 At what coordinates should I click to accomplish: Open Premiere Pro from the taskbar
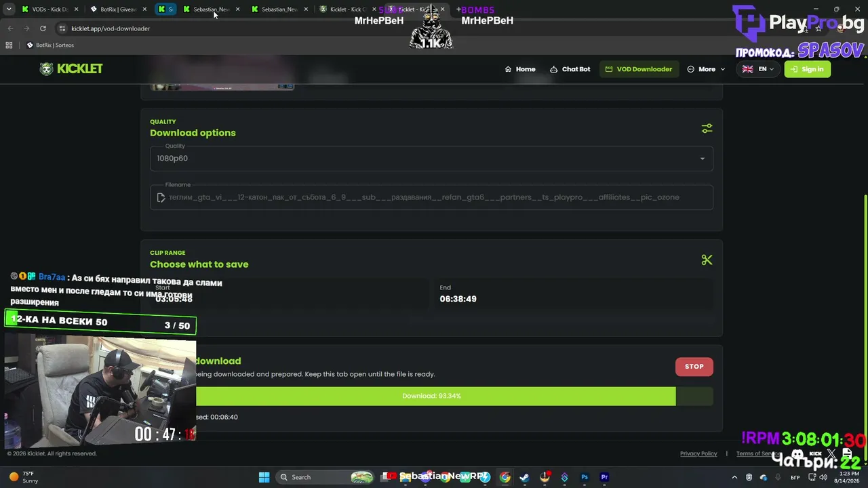pyautogui.click(x=604, y=477)
